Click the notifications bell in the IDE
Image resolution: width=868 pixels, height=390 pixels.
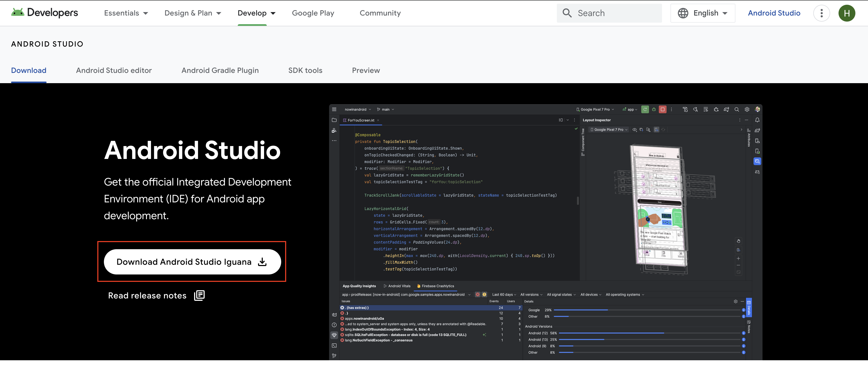click(757, 120)
